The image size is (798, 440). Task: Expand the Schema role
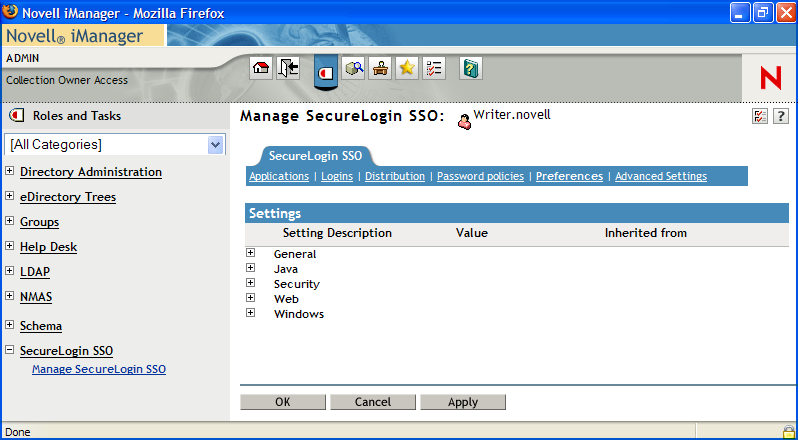pos(10,325)
